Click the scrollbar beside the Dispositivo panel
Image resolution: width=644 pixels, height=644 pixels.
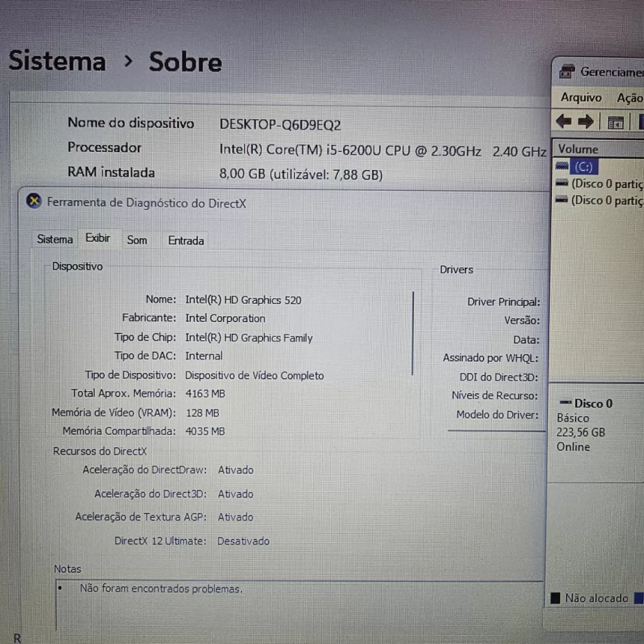pos(413,332)
